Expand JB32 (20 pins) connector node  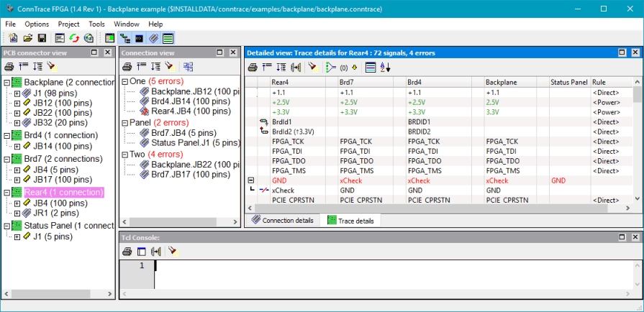17,123
